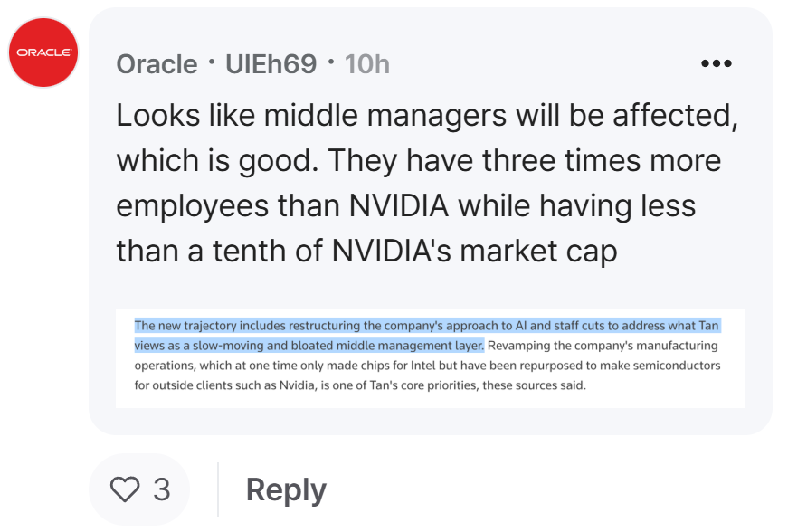Click the white ORACLE wordmark inside the avatar
This screenshot has width=788, height=532.
[x=43, y=52]
